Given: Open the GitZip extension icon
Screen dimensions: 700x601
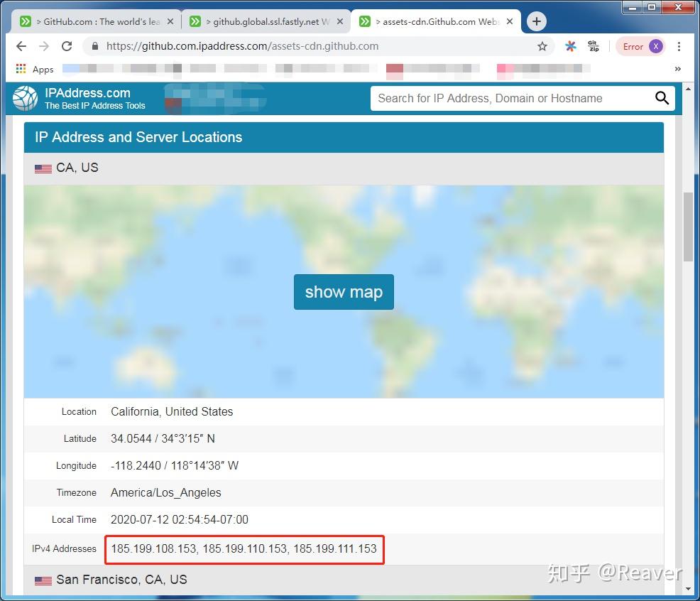Looking at the screenshot, I should [x=594, y=45].
